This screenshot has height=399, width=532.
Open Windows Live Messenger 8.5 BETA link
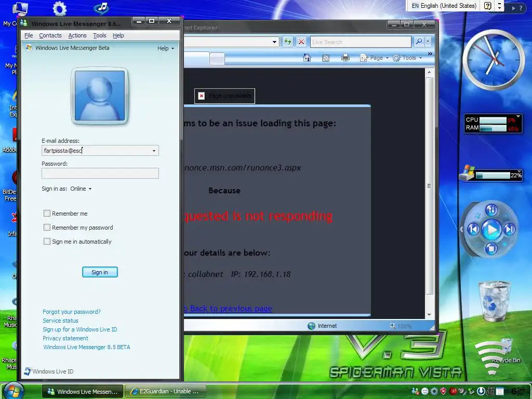click(87, 347)
